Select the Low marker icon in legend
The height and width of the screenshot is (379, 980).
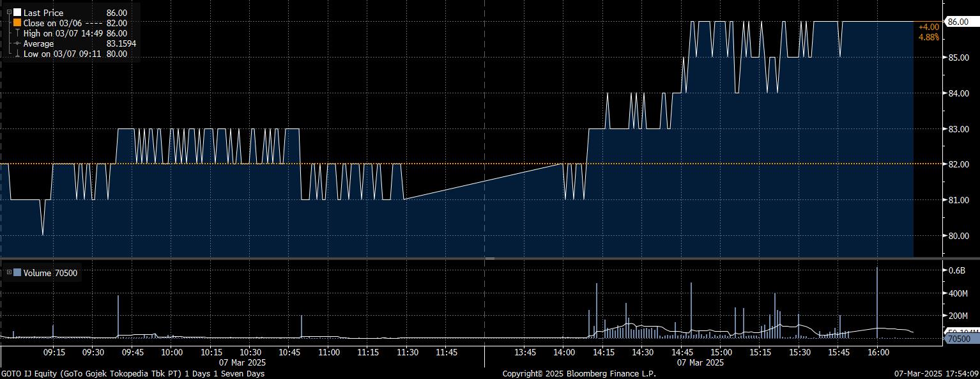pos(17,54)
